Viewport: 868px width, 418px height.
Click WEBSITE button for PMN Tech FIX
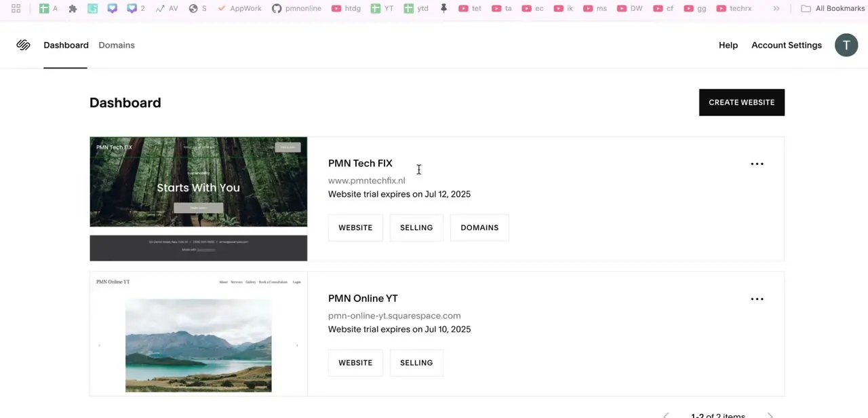pyautogui.click(x=355, y=227)
